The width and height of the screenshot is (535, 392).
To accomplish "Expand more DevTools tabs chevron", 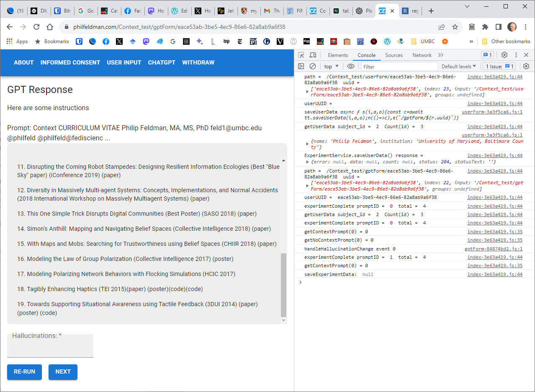I will tap(441, 55).
